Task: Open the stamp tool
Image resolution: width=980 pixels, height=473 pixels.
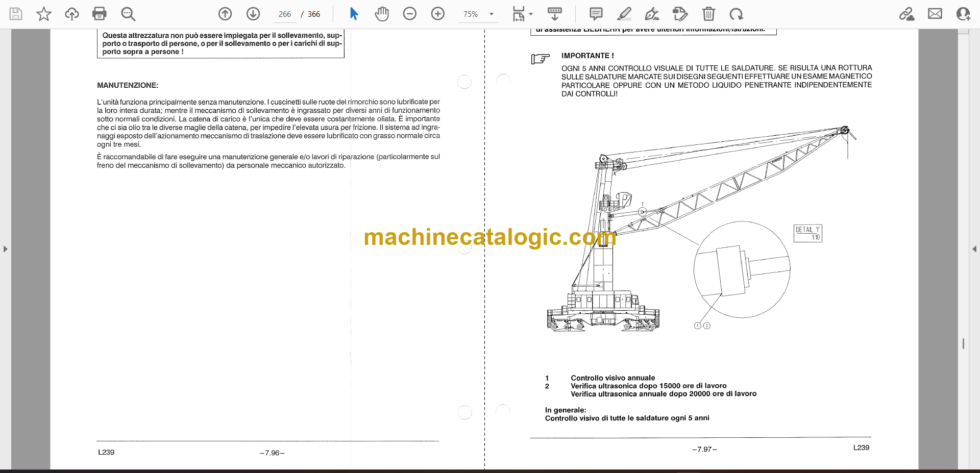Action: pos(680,14)
